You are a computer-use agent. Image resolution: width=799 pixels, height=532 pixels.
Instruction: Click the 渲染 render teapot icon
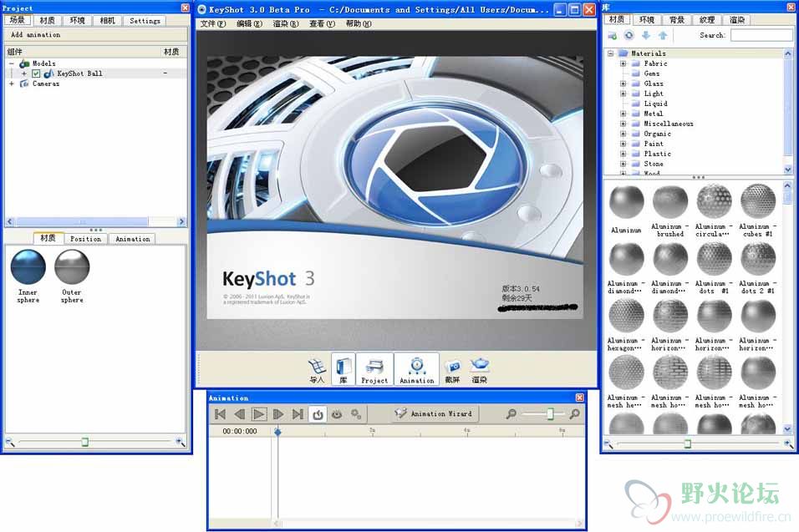[x=480, y=370]
